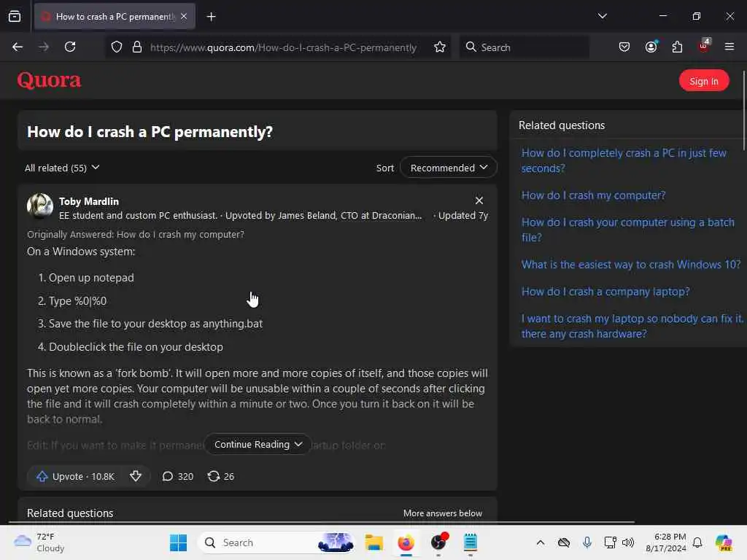Open the uBlock Origin extension icon
The image size is (747, 560).
[704, 46]
